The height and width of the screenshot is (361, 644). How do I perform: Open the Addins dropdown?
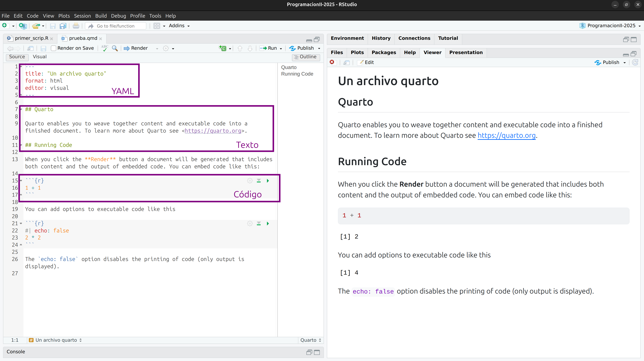click(179, 26)
